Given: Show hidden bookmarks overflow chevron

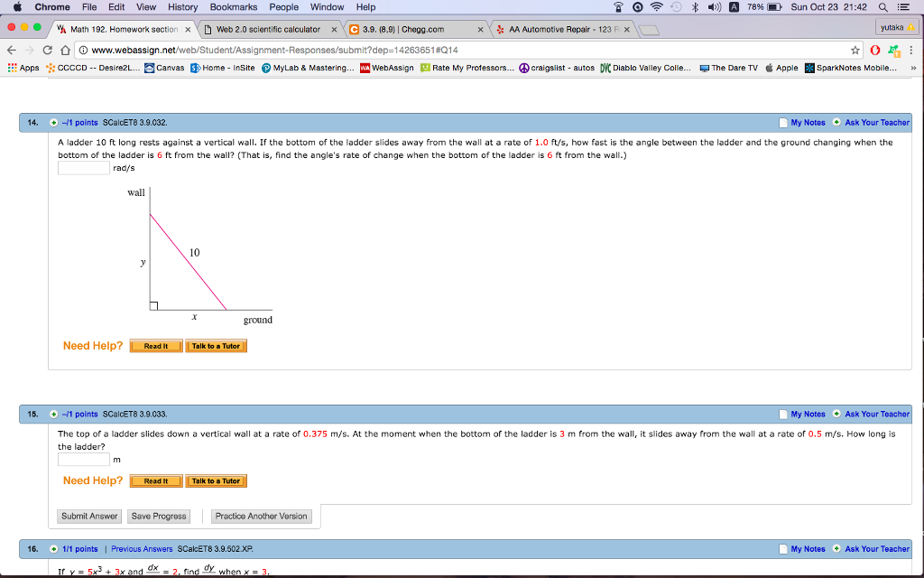Looking at the screenshot, I should click(913, 68).
